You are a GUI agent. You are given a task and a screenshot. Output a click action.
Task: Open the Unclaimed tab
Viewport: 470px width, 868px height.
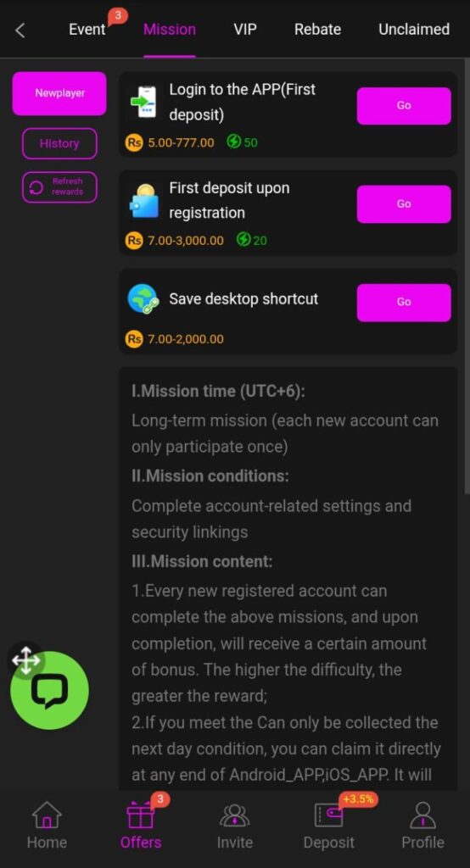414,30
